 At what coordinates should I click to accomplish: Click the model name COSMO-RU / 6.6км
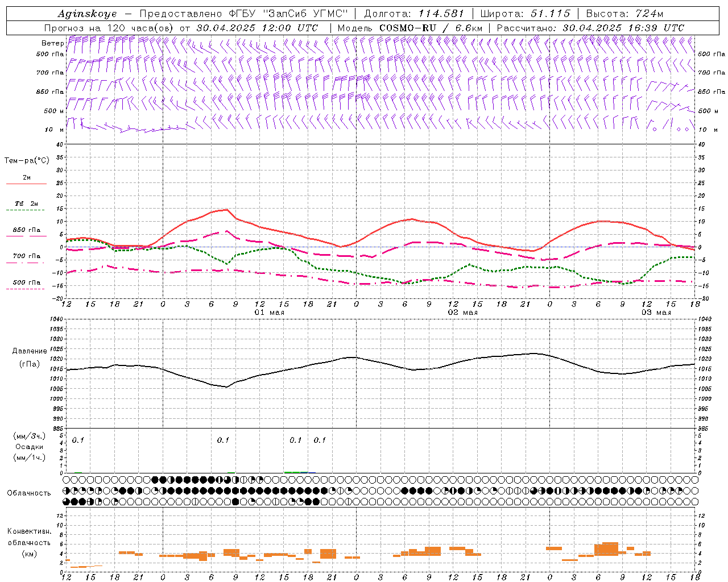(431, 28)
